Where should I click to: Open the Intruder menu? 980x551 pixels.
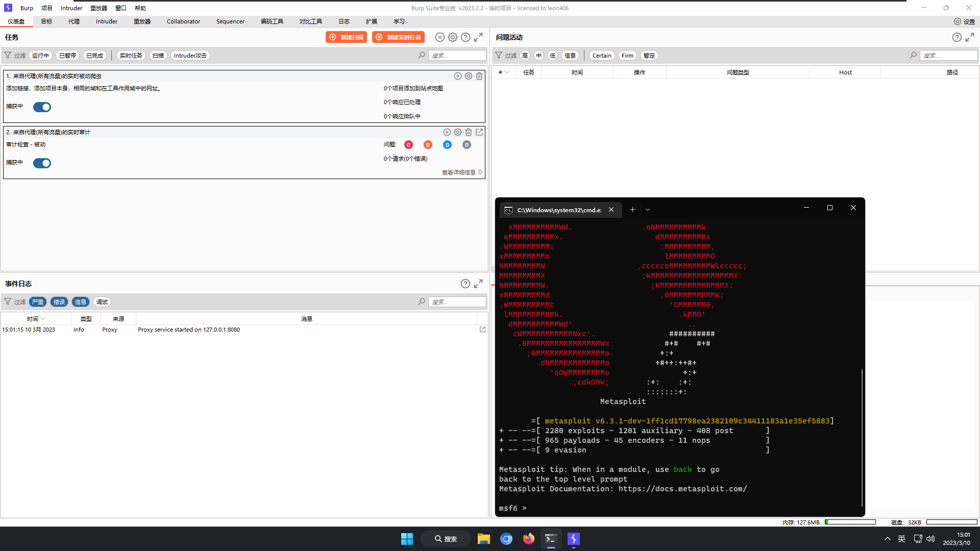coord(71,8)
